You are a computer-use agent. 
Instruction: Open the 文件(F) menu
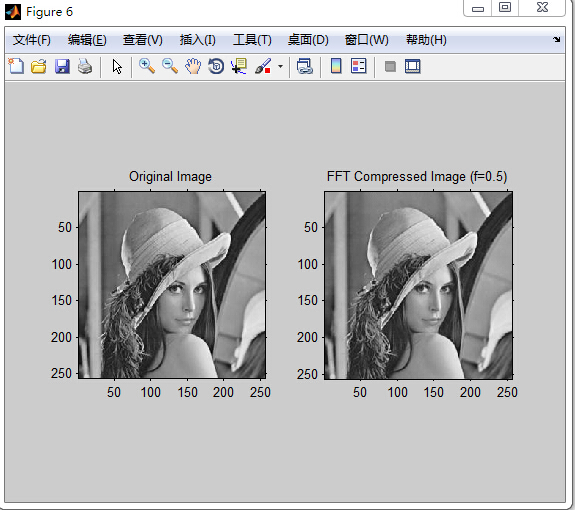click(32, 40)
